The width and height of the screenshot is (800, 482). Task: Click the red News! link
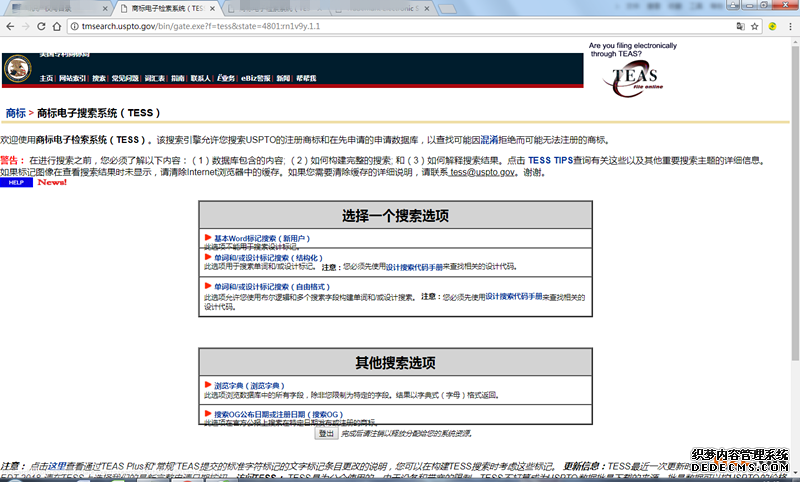[x=52, y=182]
